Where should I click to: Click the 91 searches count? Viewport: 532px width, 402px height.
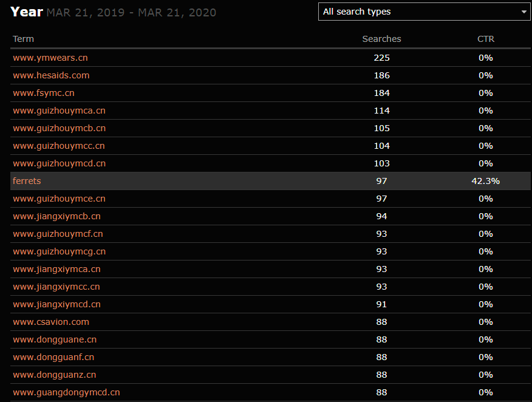(382, 304)
